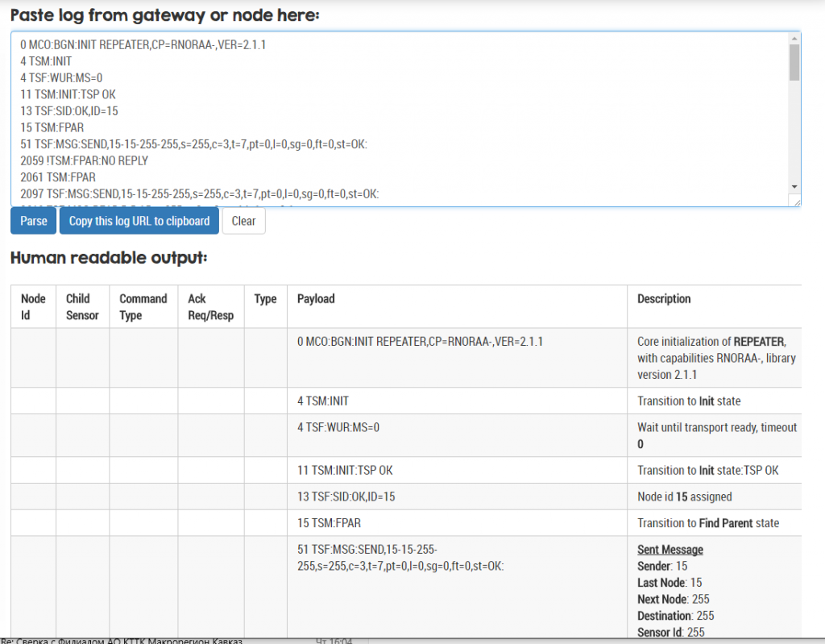Click the textarea scrollbar up arrow
Screen dimensions: 825x644
[794, 39]
